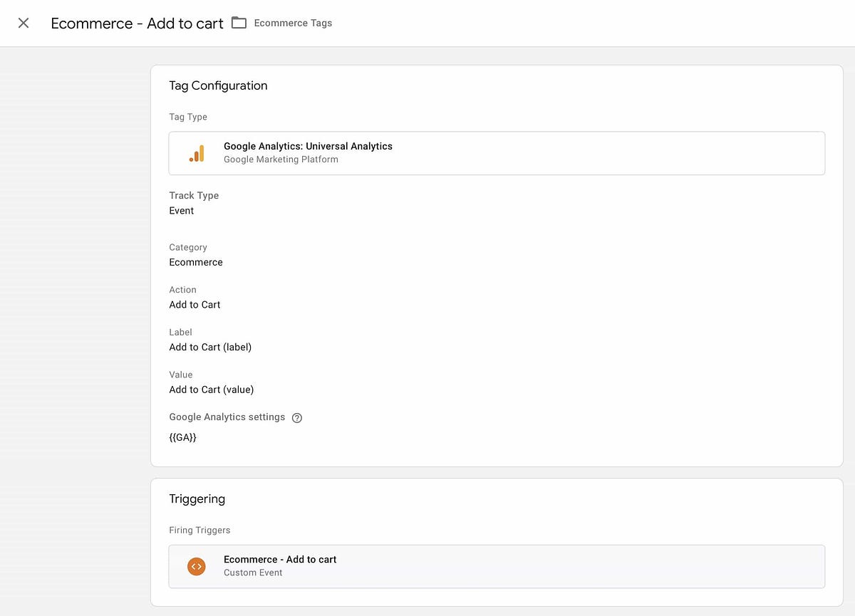Click the Custom Event trigger type text
Viewport: 855px width, 616px height.
[x=253, y=573]
